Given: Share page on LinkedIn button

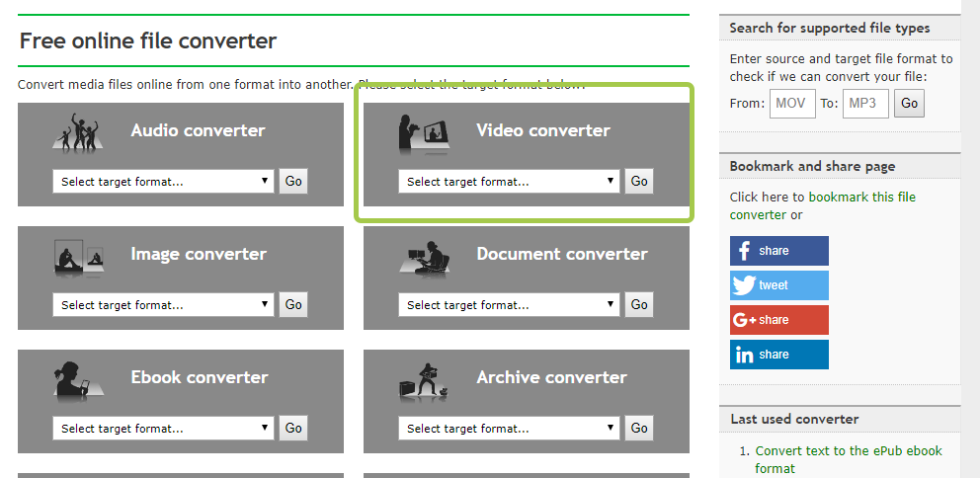Looking at the screenshot, I should (778, 355).
